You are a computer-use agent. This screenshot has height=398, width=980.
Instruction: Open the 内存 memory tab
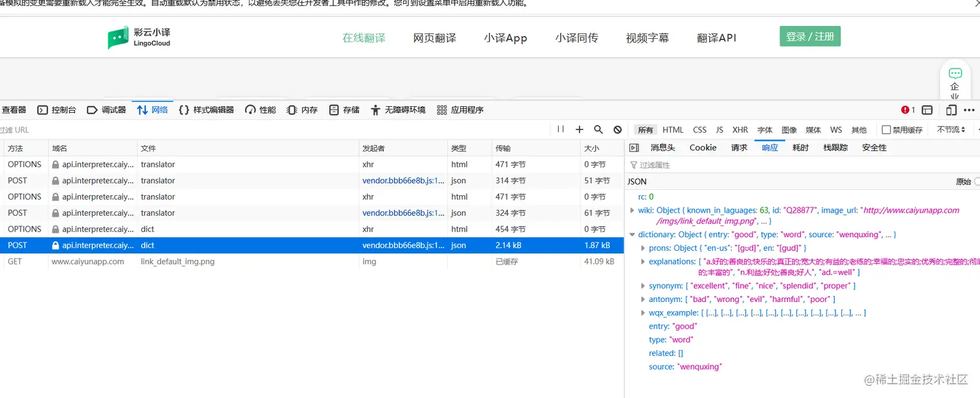302,110
